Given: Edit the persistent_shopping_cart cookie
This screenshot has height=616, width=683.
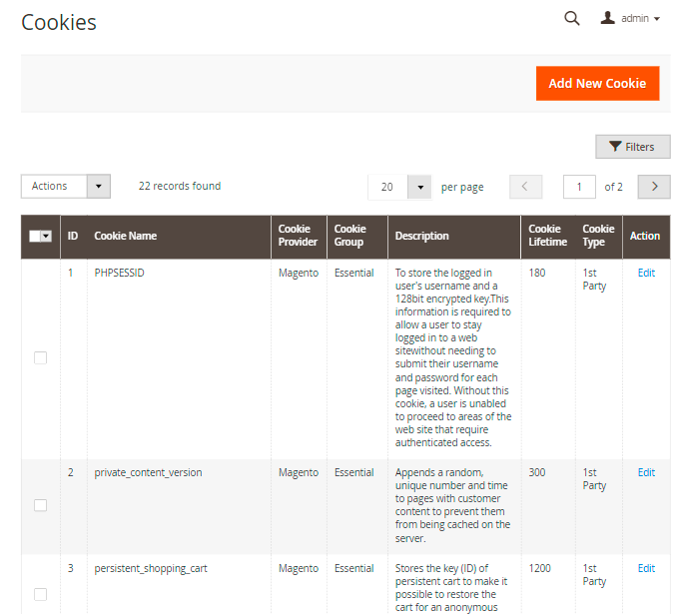Looking at the screenshot, I should [646, 568].
